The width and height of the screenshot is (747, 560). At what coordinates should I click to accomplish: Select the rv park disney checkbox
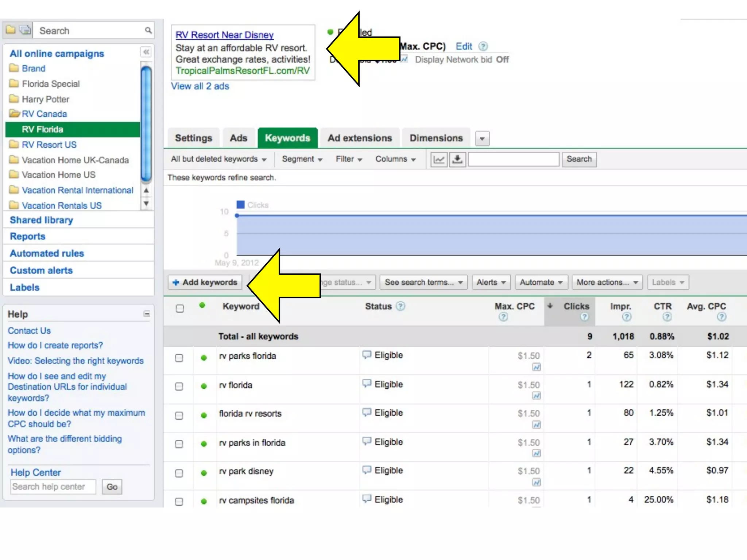pos(179,473)
